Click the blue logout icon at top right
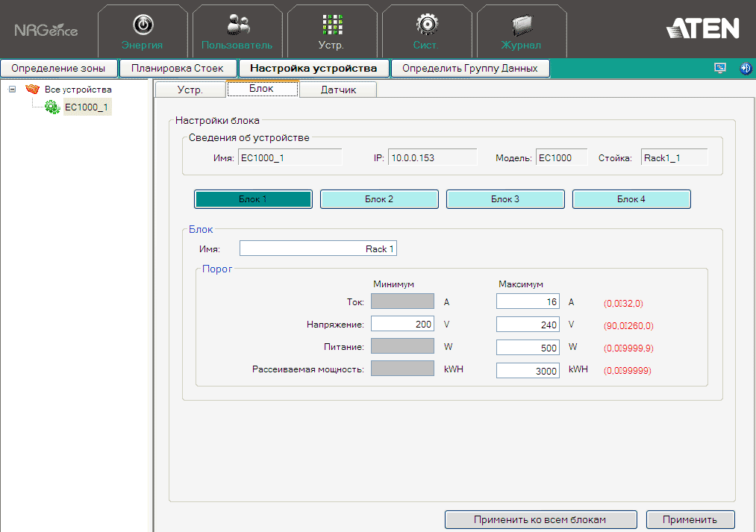The height and width of the screenshot is (532, 756). coord(745,68)
